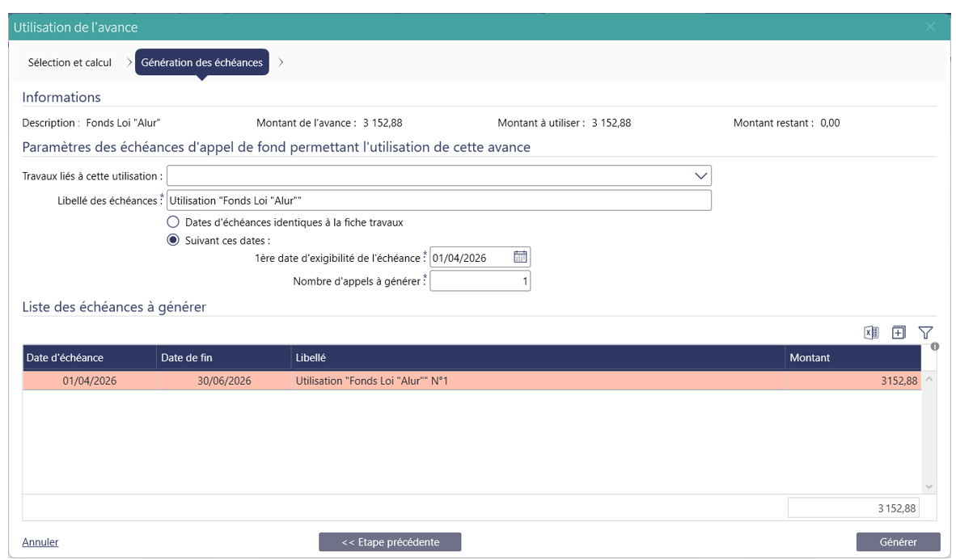Select the 'Suivant ces dates' radio option
The width and height of the screenshot is (956, 560).
coord(172,240)
